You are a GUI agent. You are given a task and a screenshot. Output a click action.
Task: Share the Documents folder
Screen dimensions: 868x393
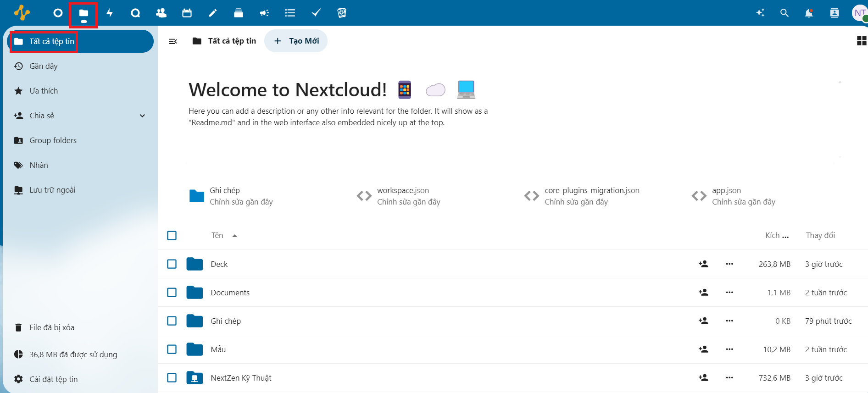703,293
